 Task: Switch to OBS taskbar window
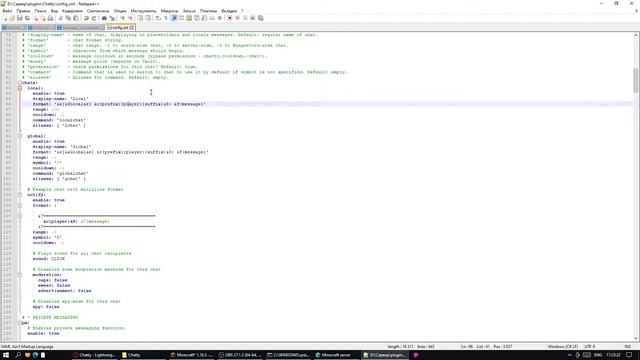tap(240, 355)
